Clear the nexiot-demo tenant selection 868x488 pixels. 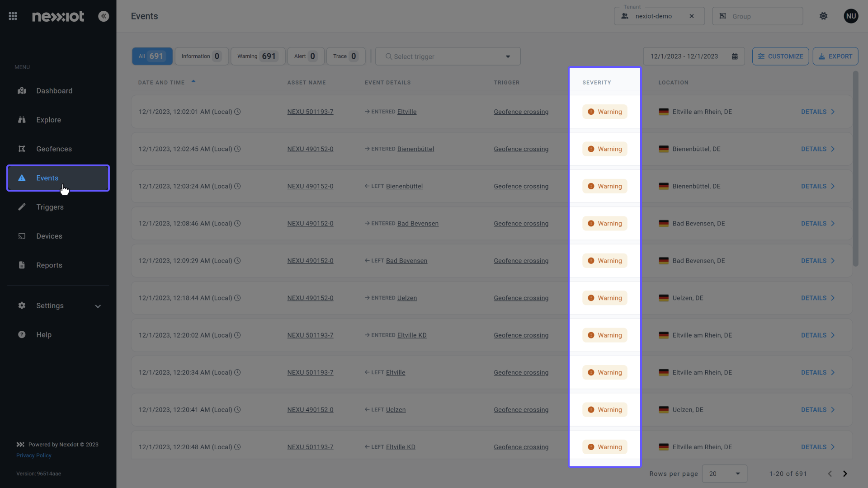click(692, 16)
